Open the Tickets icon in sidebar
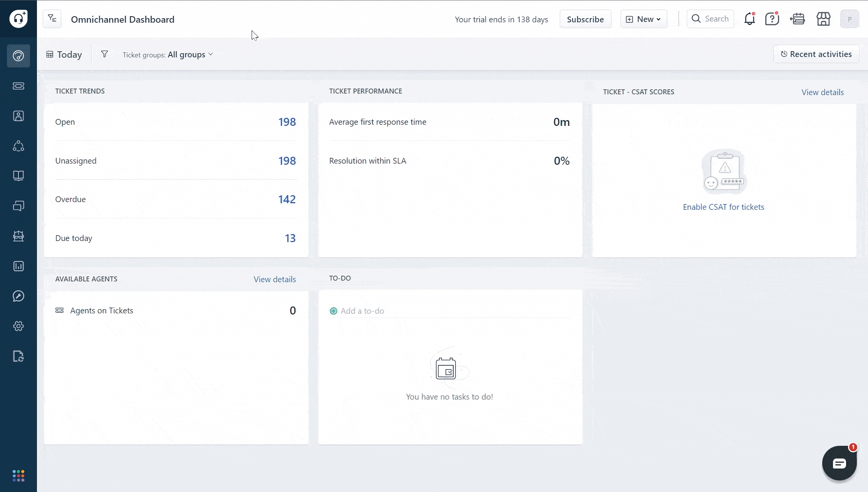The width and height of the screenshot is (868, 492). 18,86
